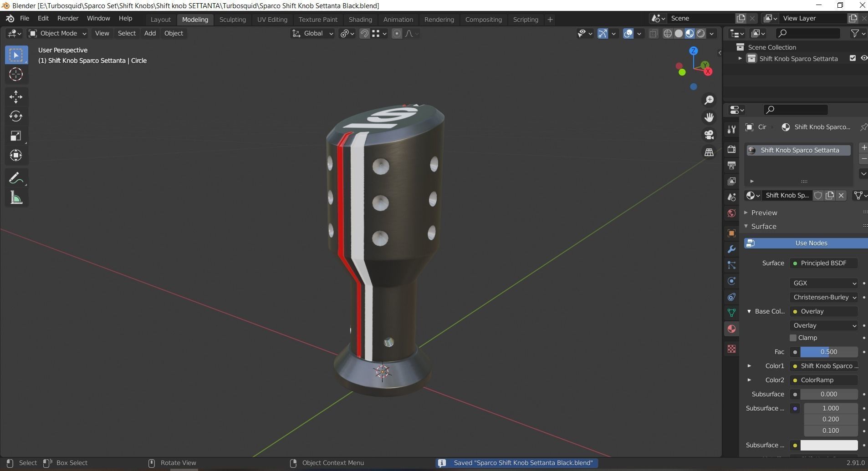This screenshot has height=471, width=868.
Task: Toggle X-ray mode in viewport header
Action: [x=654, y=33]
